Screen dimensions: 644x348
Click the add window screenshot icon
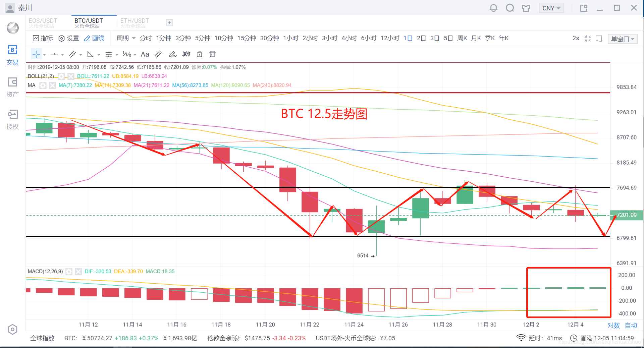pos(599,39)
